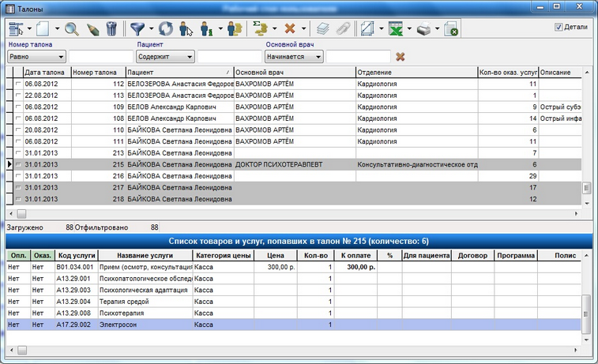Clear filters with the orange X
The width and height of the screenshot is (598, 364).
coord(400,57)
